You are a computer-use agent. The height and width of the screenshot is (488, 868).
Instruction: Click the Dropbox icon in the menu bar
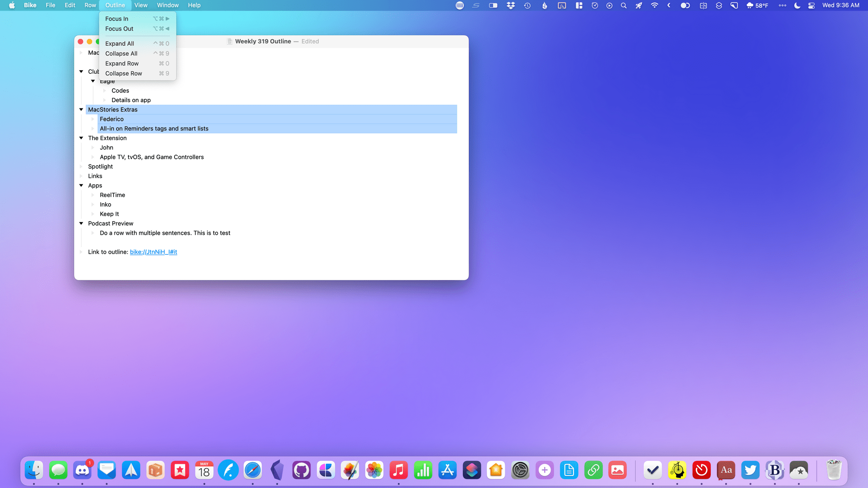(x=511, y=6)
